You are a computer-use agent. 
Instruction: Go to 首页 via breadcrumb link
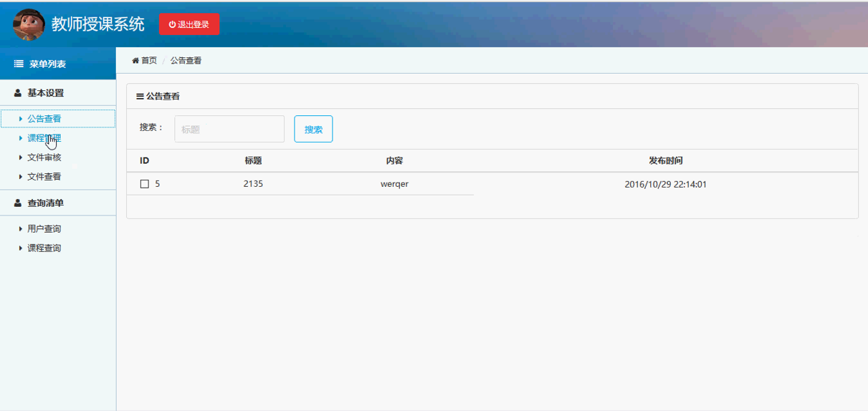pyautogui.click(x=149, y=61)
